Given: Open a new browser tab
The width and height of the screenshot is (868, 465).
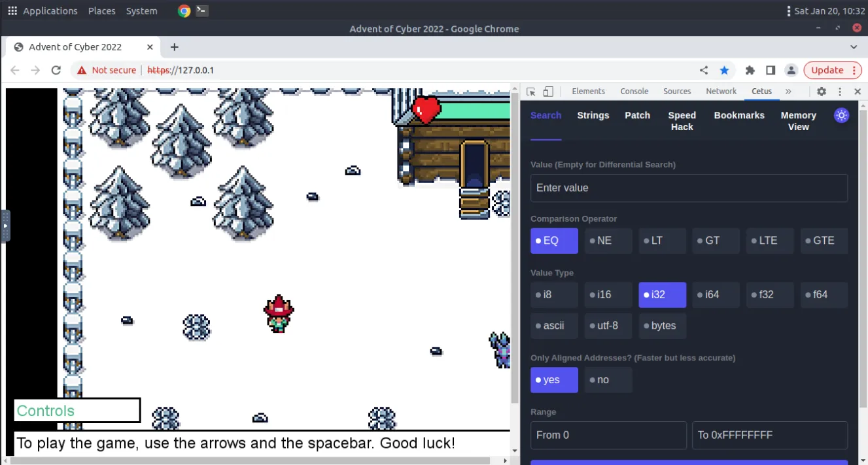Looking at the screenshot, I should pyautogui.click(x=174, y=47).
